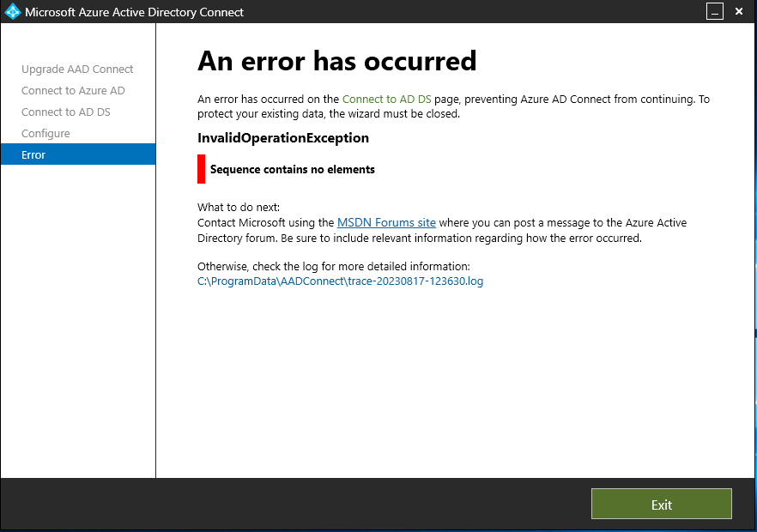Click 'Sequence contains no elements' message
Viewport: 757px width, 532px height.
292,169
